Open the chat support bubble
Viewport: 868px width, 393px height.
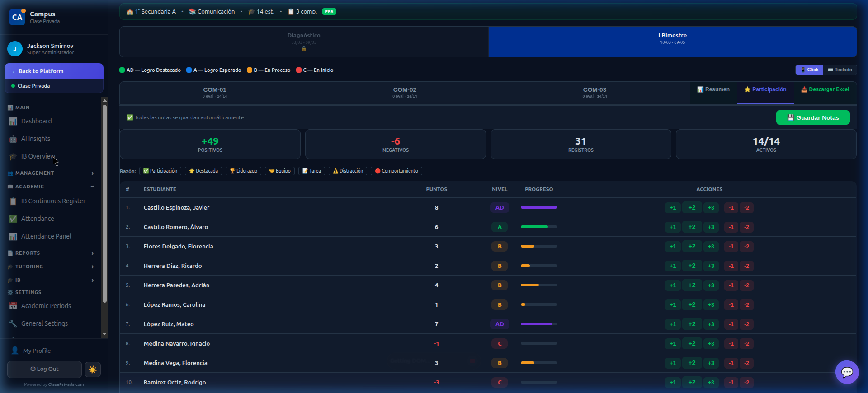tap(847, 372)
